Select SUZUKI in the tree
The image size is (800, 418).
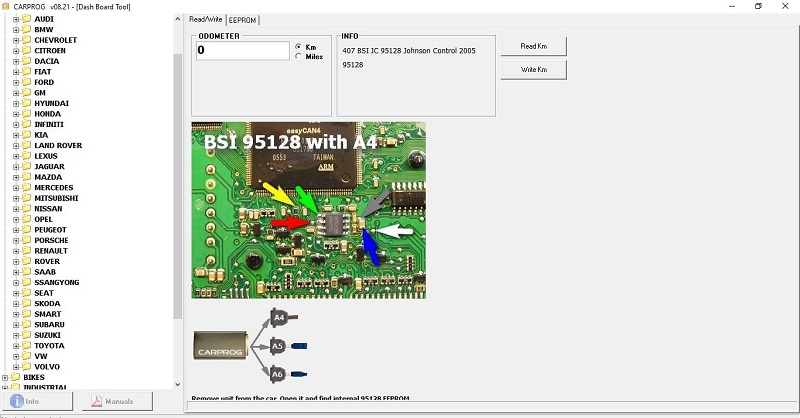pos(47,335)
